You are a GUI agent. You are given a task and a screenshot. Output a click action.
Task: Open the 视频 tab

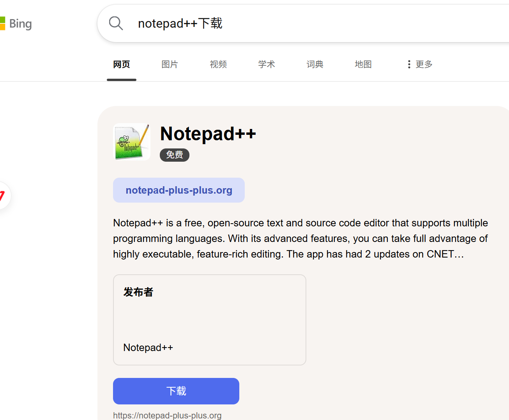click(x=218, y=64)
